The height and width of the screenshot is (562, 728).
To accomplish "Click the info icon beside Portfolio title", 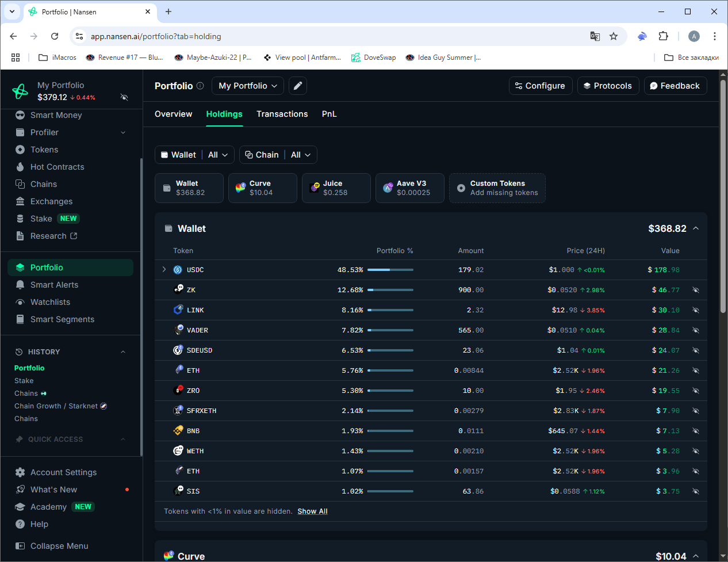I will [x=200, y=86].
